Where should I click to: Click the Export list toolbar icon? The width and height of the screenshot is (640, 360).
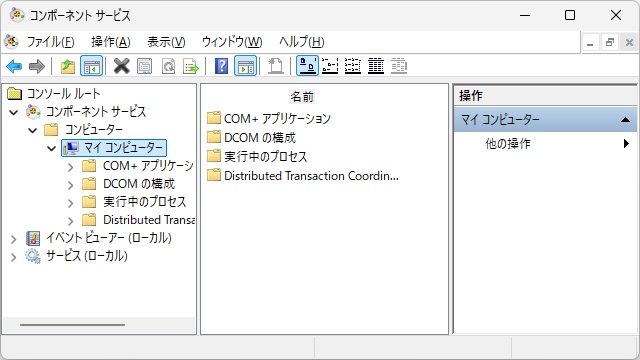coord(191,66)
